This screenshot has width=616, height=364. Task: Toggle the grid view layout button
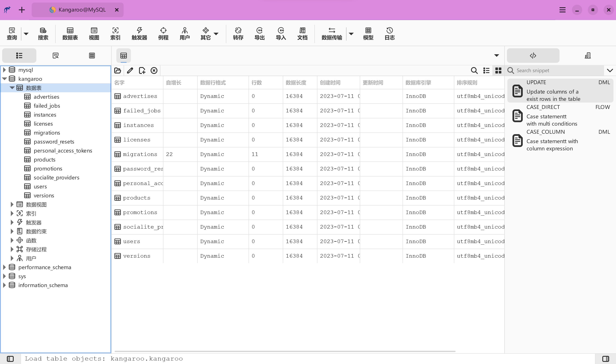click(498, 70)
